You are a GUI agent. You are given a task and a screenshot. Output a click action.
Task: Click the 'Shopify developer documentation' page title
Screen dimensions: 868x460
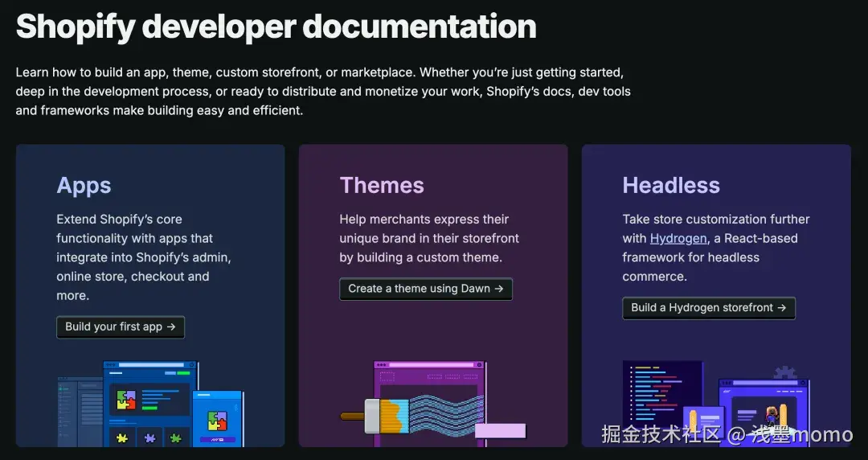click(x=276, y=26)
